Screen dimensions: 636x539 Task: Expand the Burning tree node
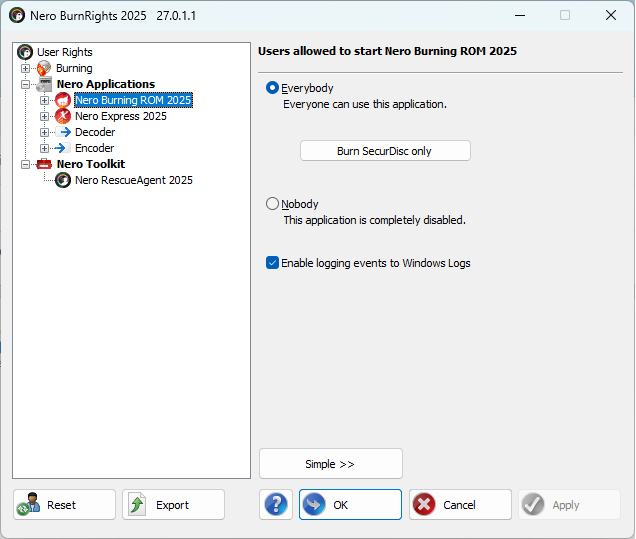(x=25, y=68)
